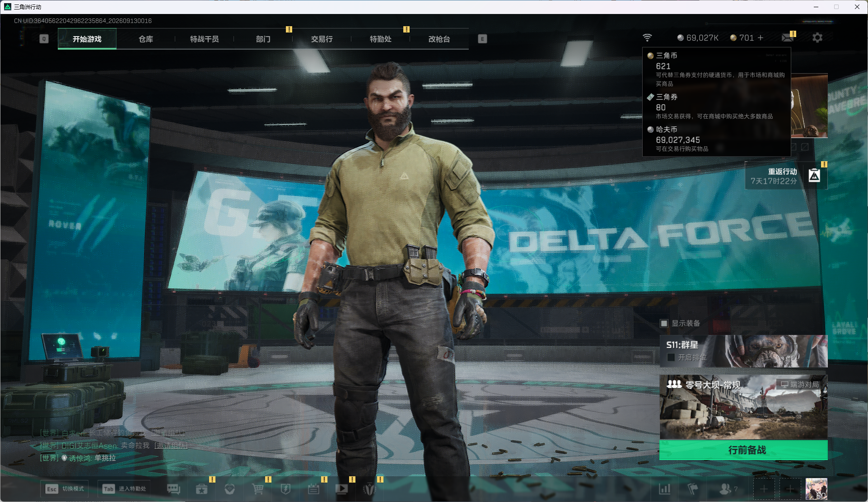868x502 pixels.
Task: Open the chat messages icon in bottom bar
Action: (173, 489)
